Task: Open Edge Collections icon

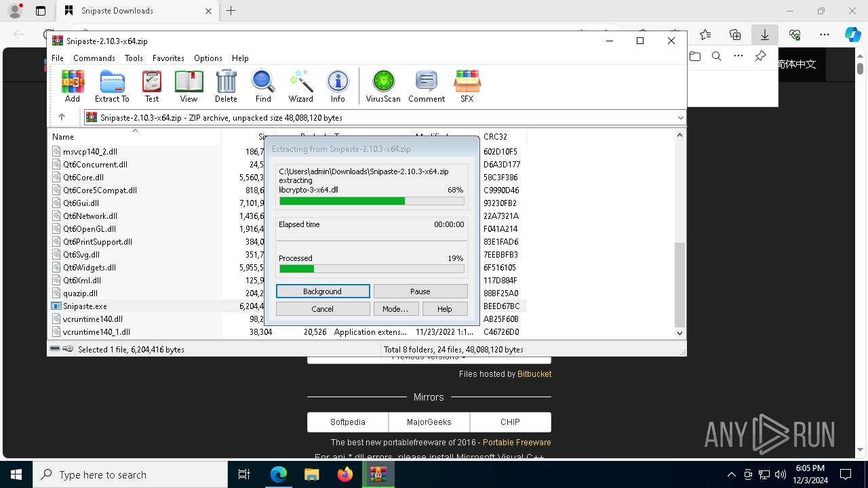Action: click(x=735, y=35)
